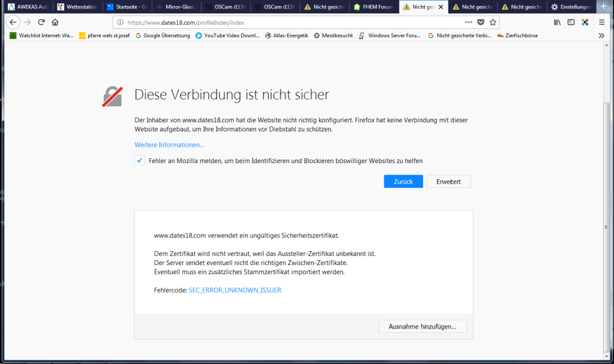
Task: Open the Meistbesucht bookmark folder
Action: point(333,35)
